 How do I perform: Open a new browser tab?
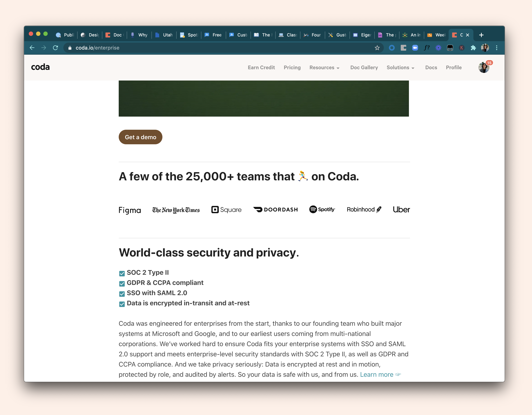coord(481,35)
